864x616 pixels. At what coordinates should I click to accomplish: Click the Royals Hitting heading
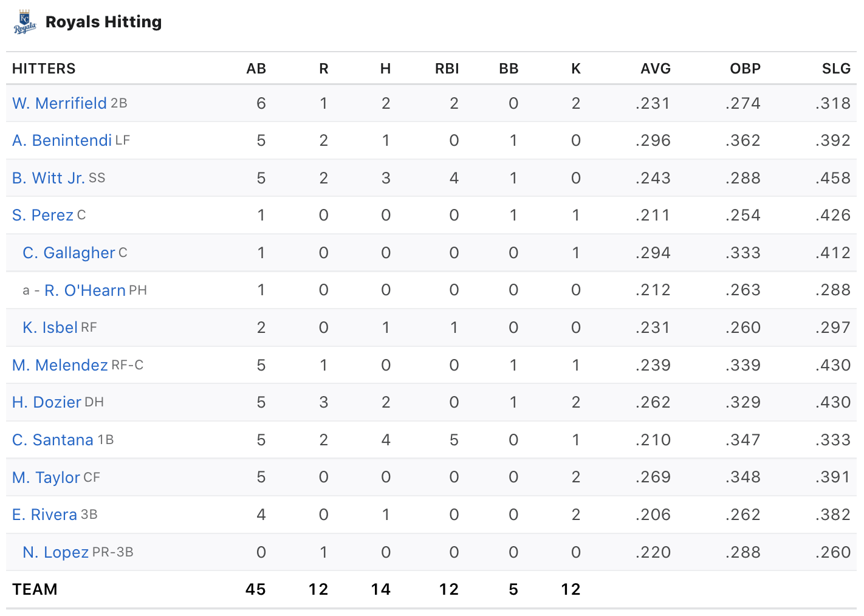click(103, 22)
